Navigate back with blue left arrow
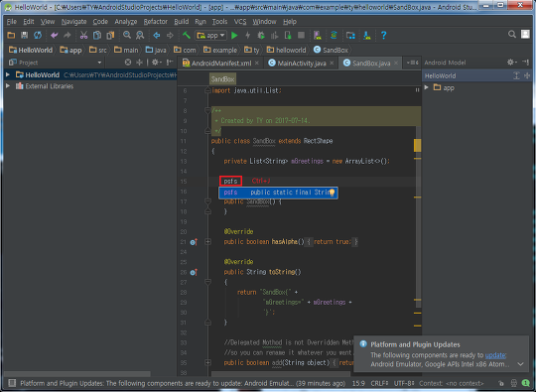This screenshot has width=536, height=392. [x=157, y=35]
